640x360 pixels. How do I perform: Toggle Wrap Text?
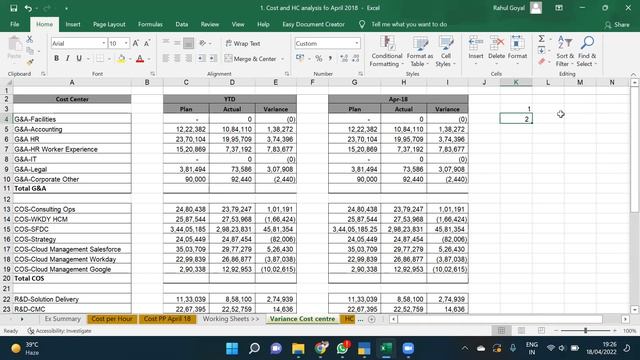click(x=243, y=43)
